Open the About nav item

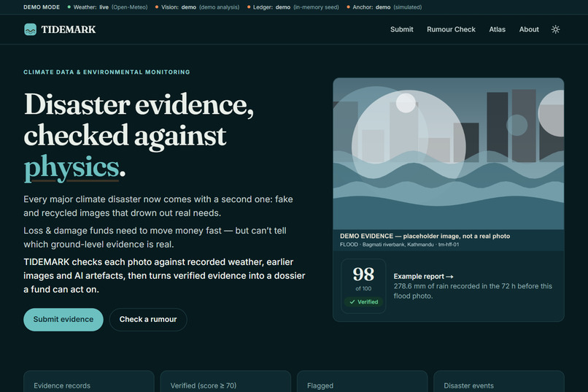529,29
